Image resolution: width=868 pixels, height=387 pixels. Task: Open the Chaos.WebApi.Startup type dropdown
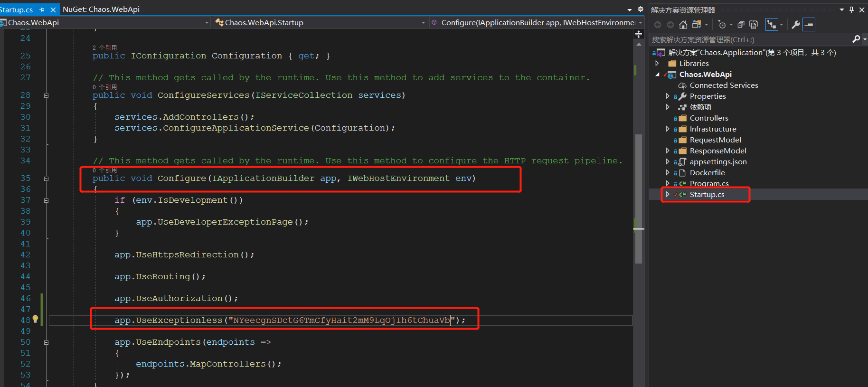point(424,23)
